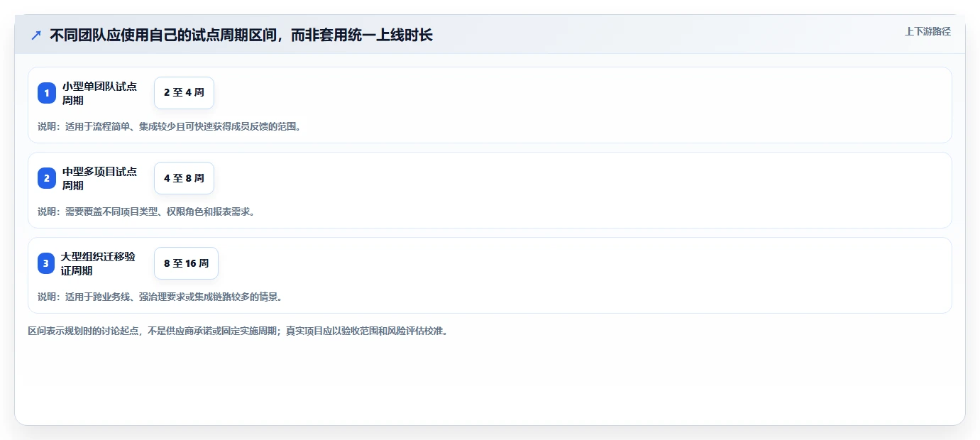Click the number 1 badge
The width and height of the screenshot is (980, 440).
coord(47,93)
